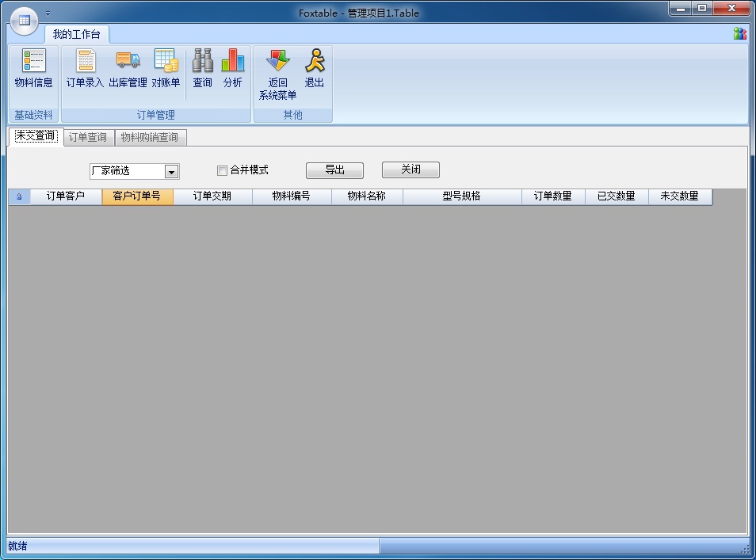Expand the 厂家筛选 dropdown list
The height and width of the screenshot is (560, 756).
[x=171, y=172]
